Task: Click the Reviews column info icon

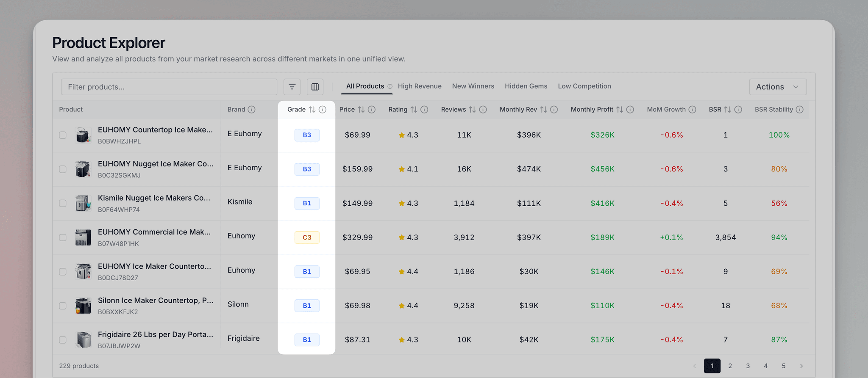Action: pos(483,110)
